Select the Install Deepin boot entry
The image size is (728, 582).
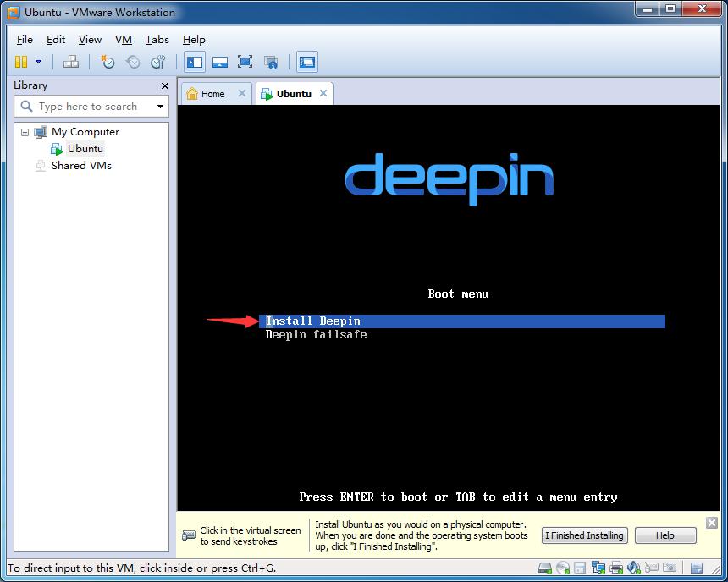462,321
